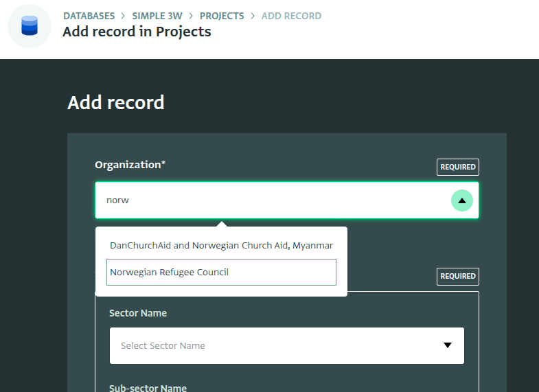Select Norwegian Refugee Council from the list
The height and width of the screenshot is (392, 539).
(x=221, y=272)
